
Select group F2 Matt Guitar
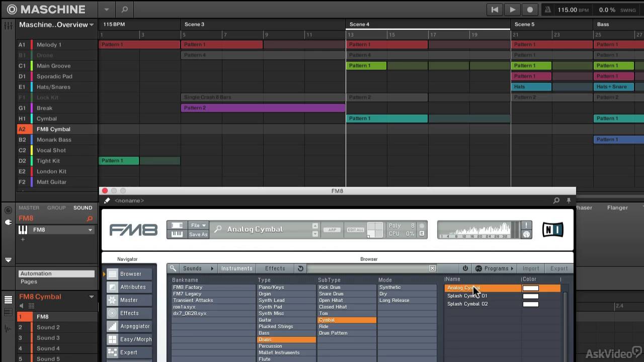tap(57, 182)
